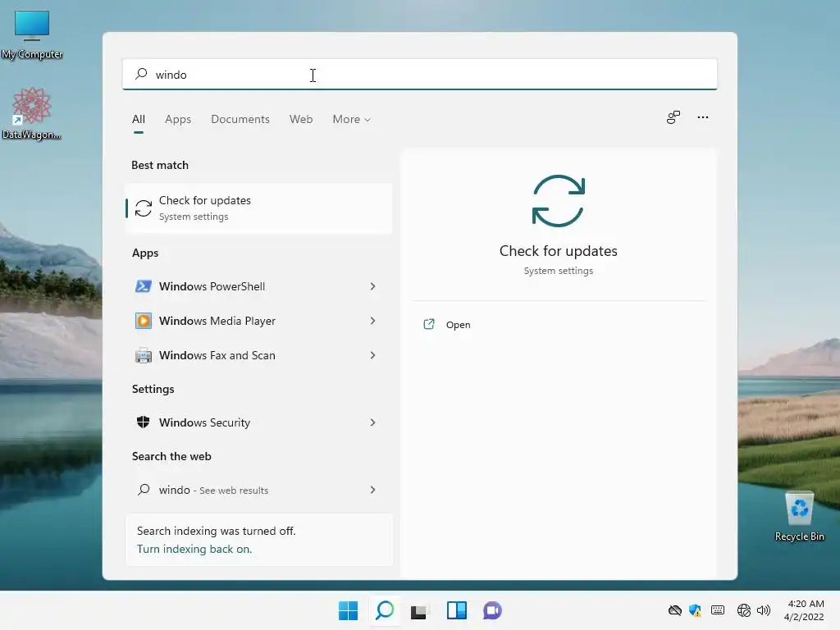This screenshot has width=840, height=630.
Task: Switch to the Documents search tab
Action: 240,119
